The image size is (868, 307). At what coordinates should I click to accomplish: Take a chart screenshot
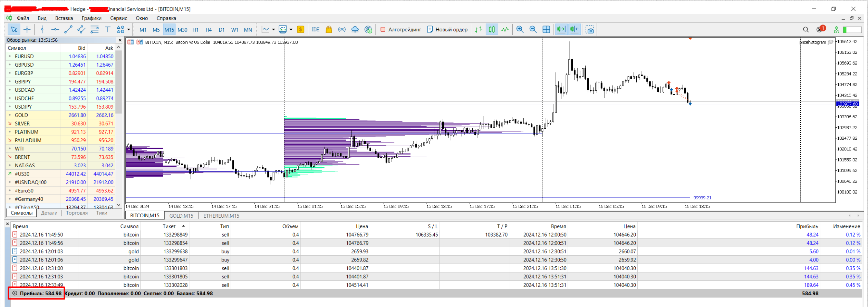pyautogui.click(x=590, y=30)
